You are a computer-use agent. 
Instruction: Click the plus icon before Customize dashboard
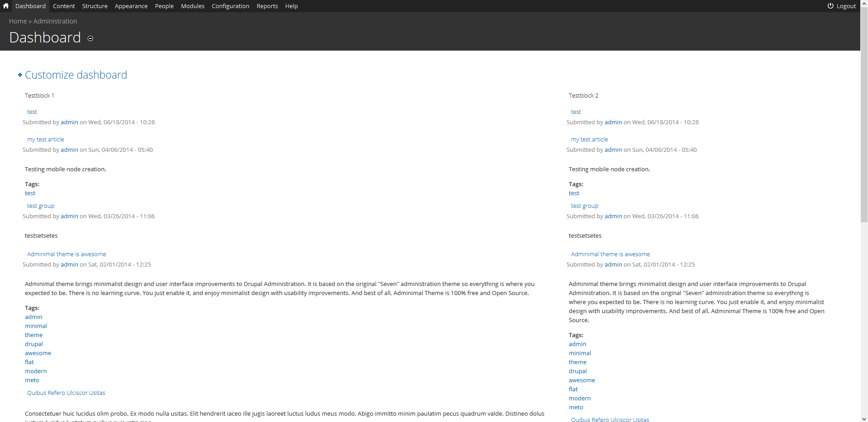point(19,75)
